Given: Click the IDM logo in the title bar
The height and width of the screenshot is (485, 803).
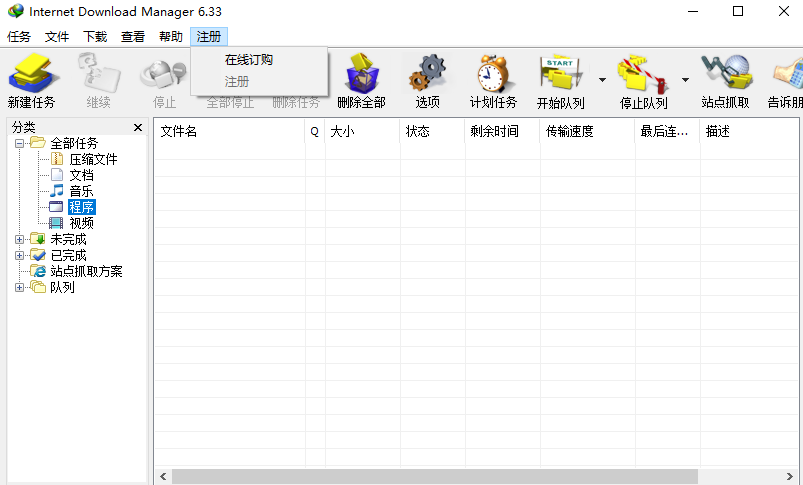Looking at the screenshot, I should click(15, 11).
